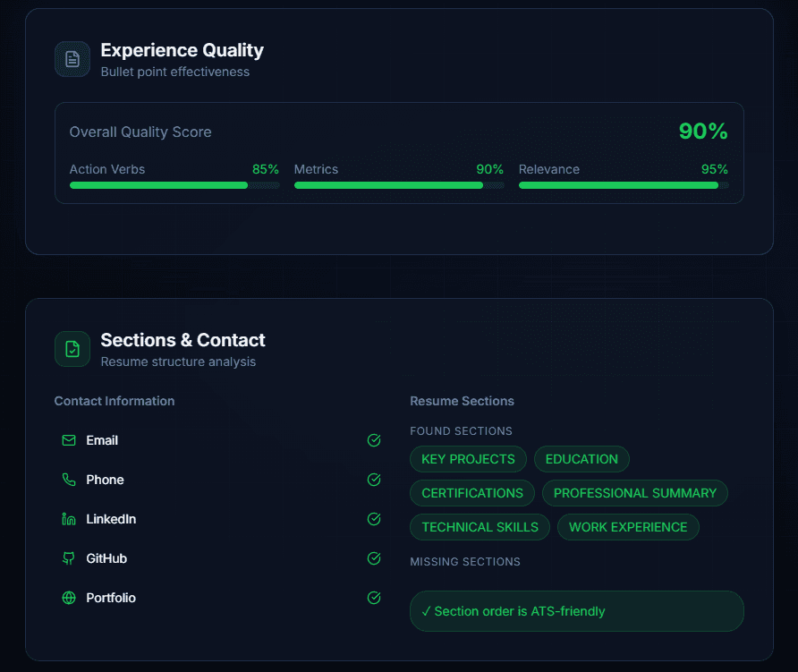Click the Sections & Contact panel icon
798x672 pixels.
click(x=72, y=349)
